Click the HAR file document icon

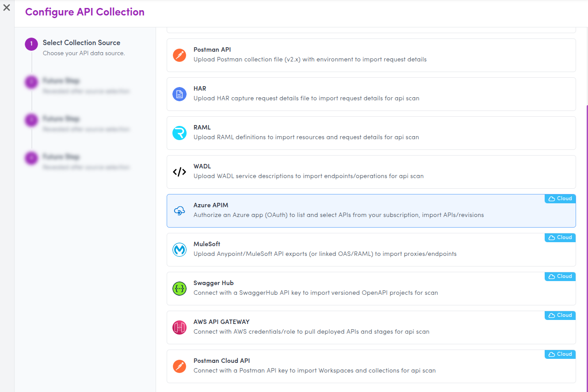pos(179,94)
